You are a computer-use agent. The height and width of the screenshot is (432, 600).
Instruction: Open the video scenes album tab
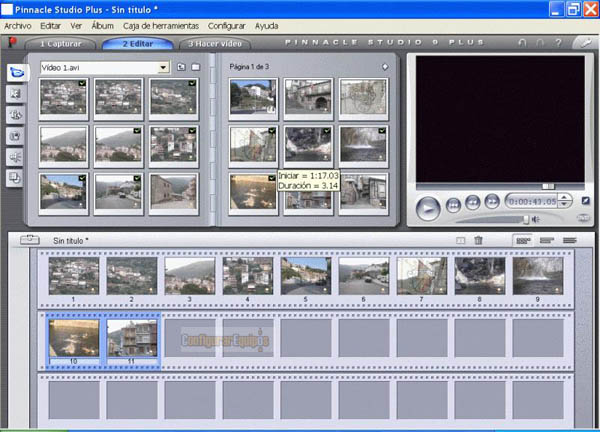17,73
